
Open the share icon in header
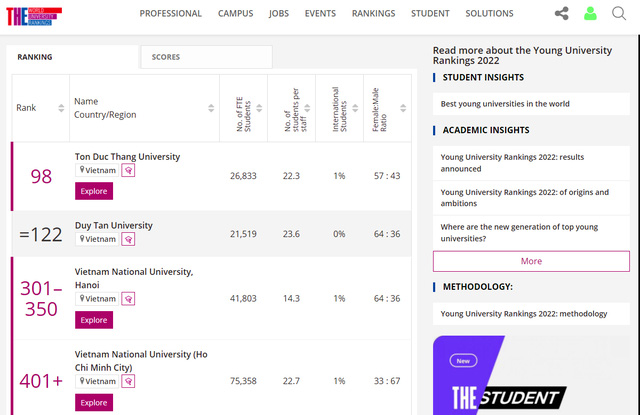pos(562,13)
